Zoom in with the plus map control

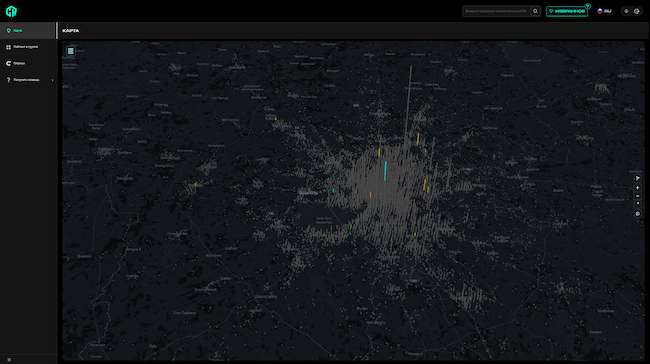click(638, 188)
